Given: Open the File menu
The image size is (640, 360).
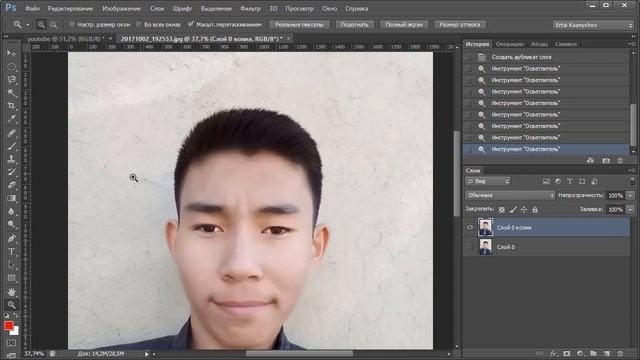Looking at the screenshot, I should click(32, 9).
